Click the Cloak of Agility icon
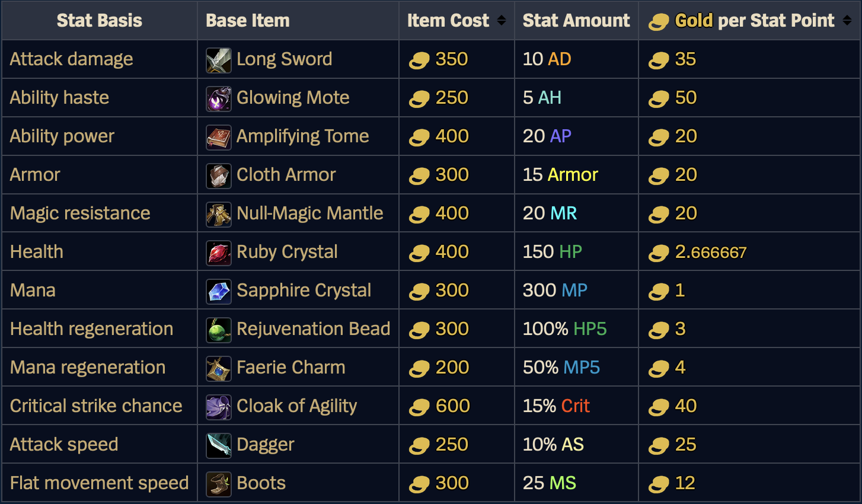The height and width of the screenshot is (504, 862). pyautogui.click(x=218, y=407)
